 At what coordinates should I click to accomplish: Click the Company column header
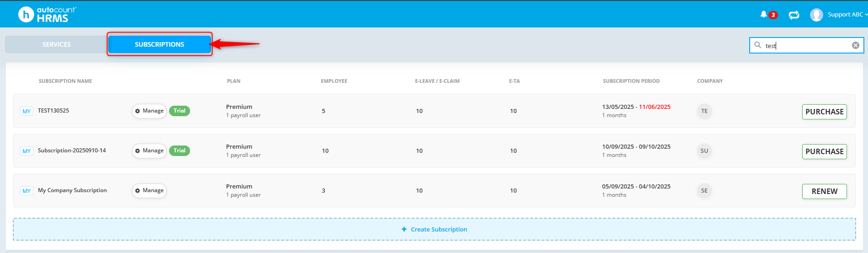[710, 81]
